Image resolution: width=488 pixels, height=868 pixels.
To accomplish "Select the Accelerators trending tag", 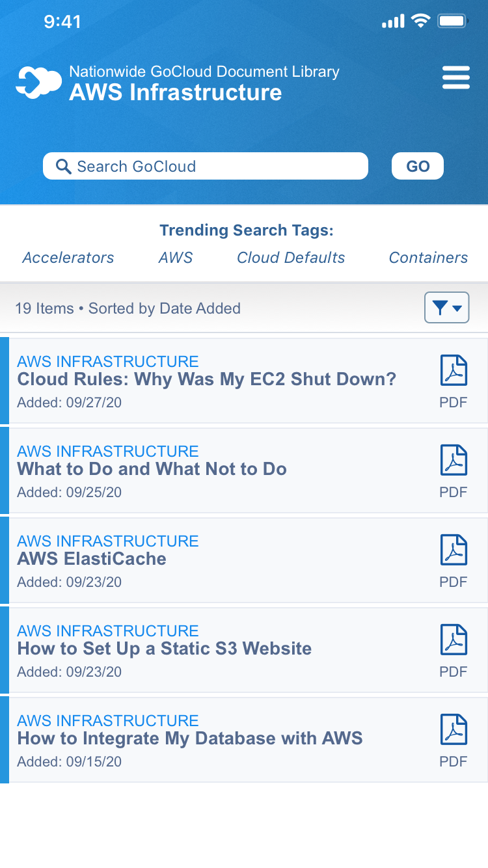I will tap(68, 258).
